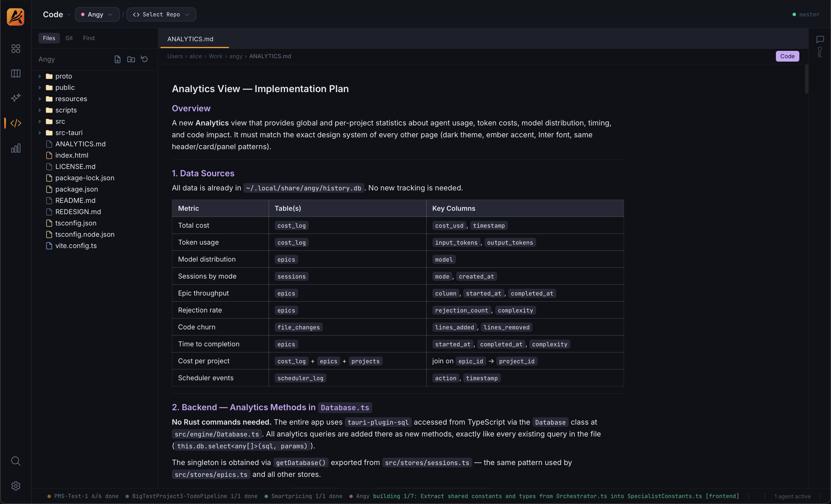This screenshot has width=831, height=504.
Task: Open the dashboard grid view
Action: [16, 49]
